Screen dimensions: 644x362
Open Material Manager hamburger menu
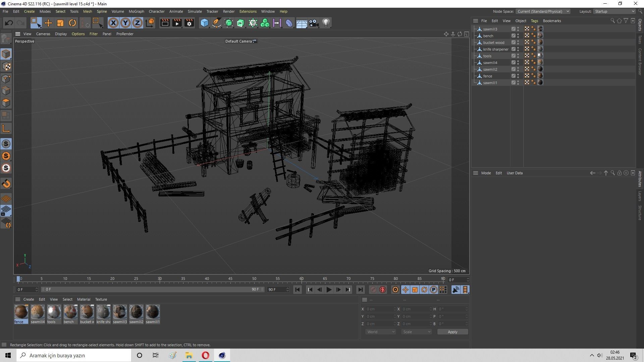[x=18, y=299]
